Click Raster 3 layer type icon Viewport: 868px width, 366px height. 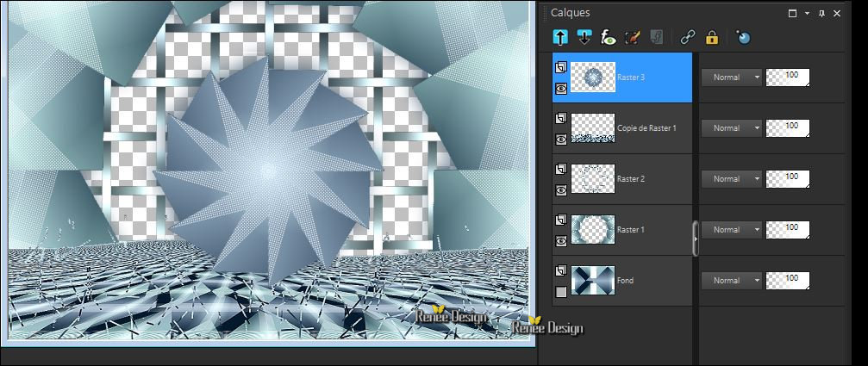561,67
